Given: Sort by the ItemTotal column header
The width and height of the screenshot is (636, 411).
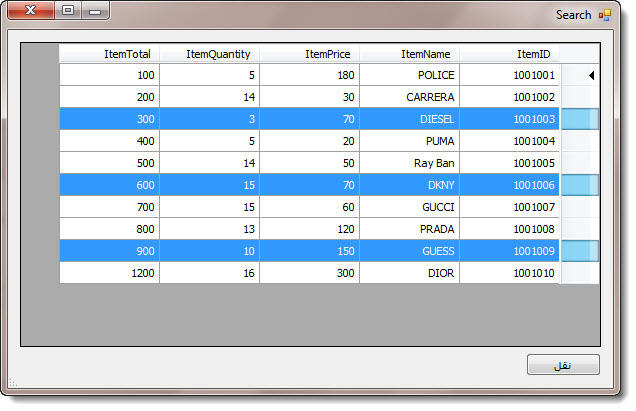Looking at the screenshot, I should 110,54.
